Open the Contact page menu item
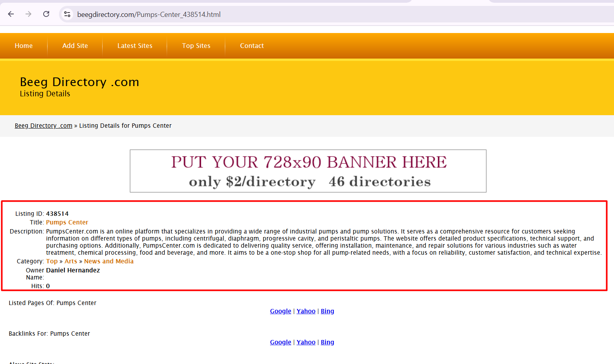 click(252, 46)
